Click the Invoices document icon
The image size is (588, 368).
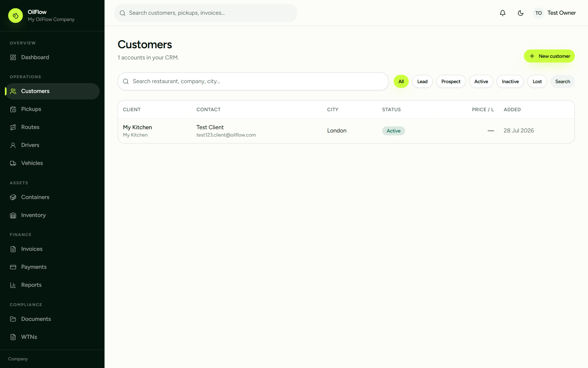pyautogui.click(x=13, y=249)
